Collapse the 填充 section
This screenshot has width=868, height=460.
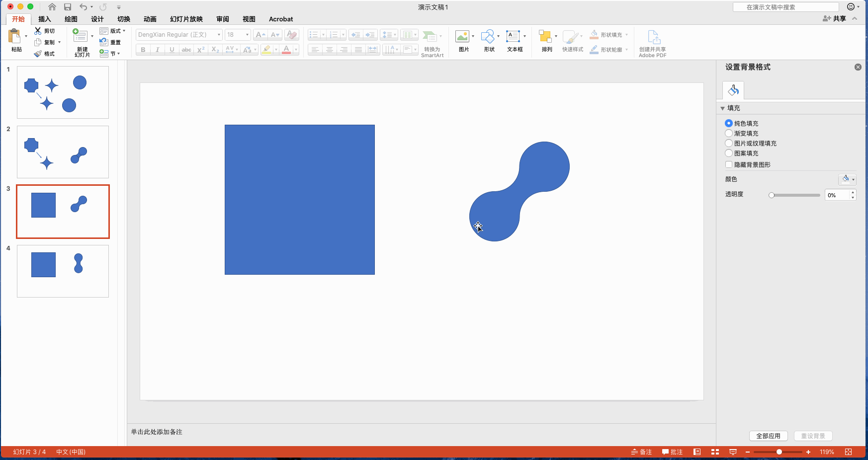click(x=723, y=108)
